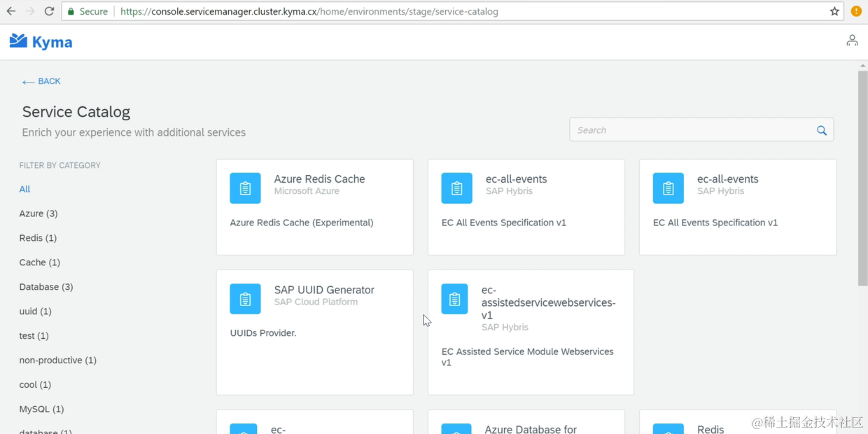Click the browser forward arrow
Screen dimensions: 868x434
click(x=30, y=11)
